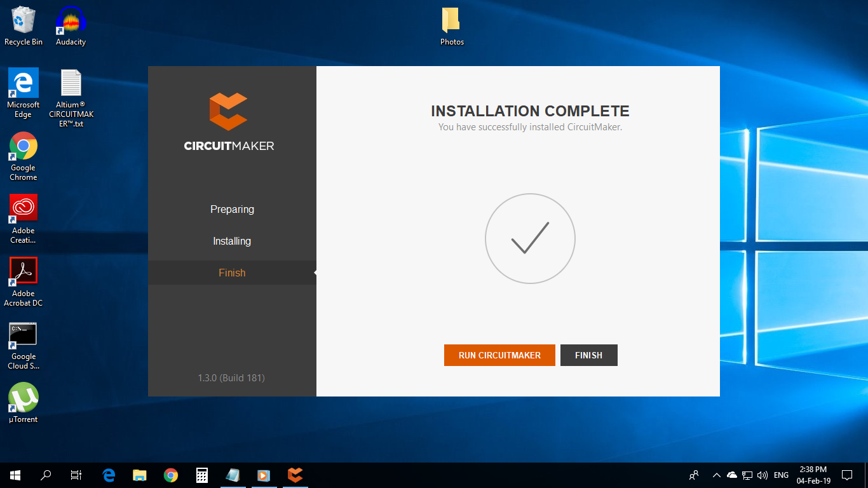Click the notepad-like taskbar icon
Viewport: 868px width, 488px height.
(233, 475)
